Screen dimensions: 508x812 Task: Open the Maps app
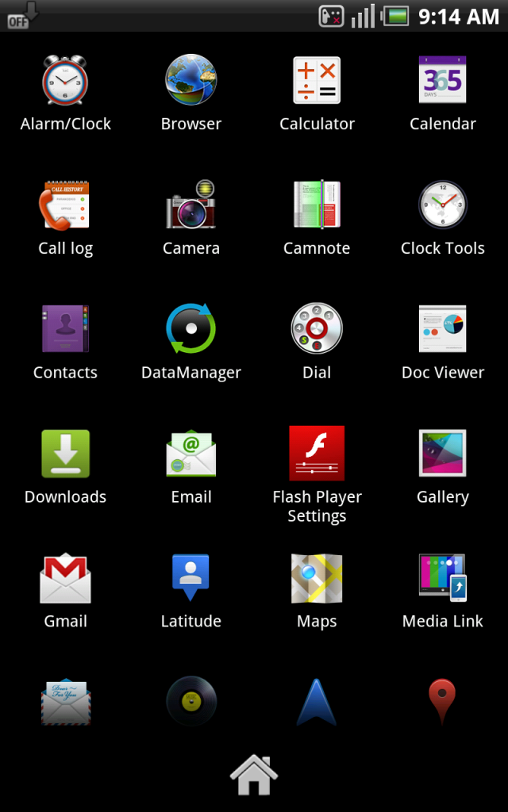coord(317,578)
